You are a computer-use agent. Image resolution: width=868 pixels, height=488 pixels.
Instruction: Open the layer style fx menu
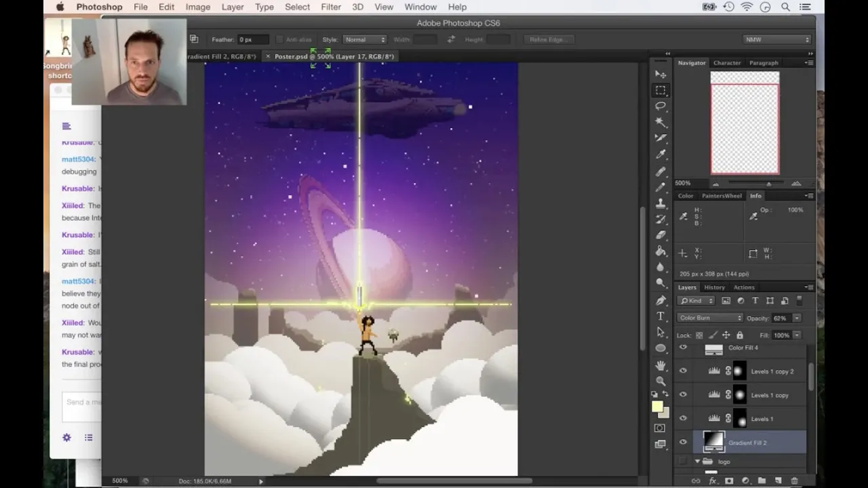(713, 481)
